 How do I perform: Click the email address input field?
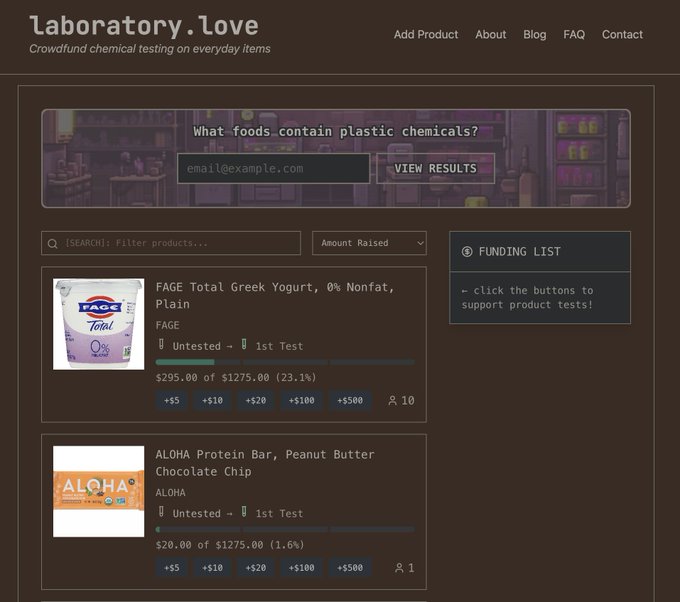273,168
